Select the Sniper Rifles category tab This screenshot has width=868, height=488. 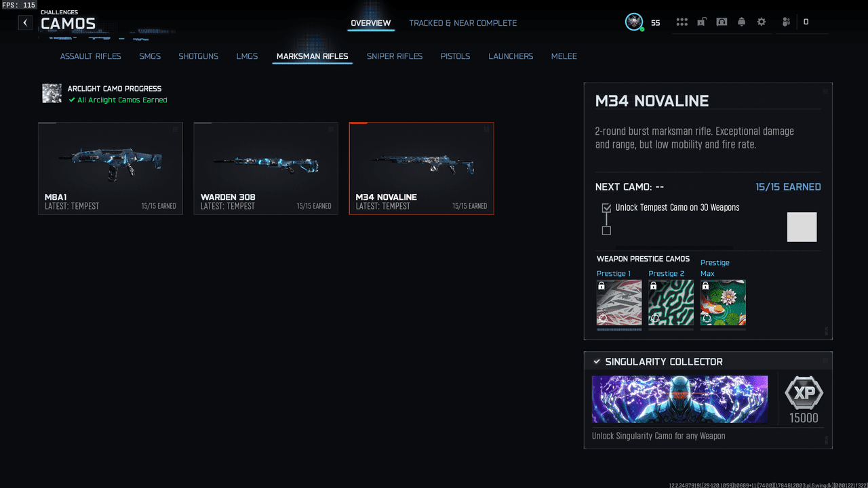[395, 56]
